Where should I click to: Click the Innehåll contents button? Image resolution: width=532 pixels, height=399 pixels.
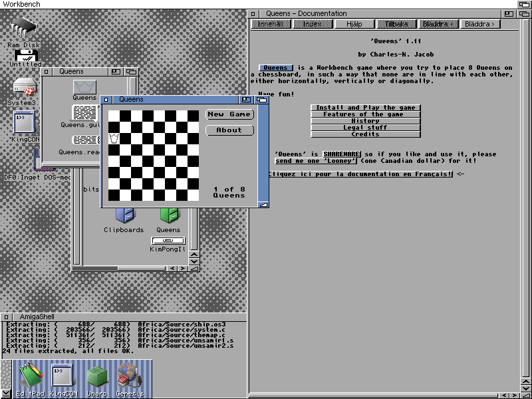coord(271,24)
